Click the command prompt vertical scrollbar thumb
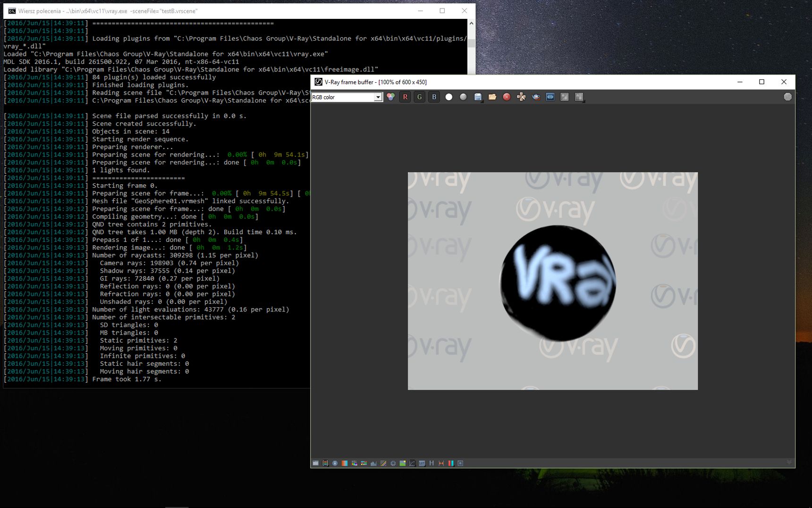812x508 pixels. pos(471,43)
